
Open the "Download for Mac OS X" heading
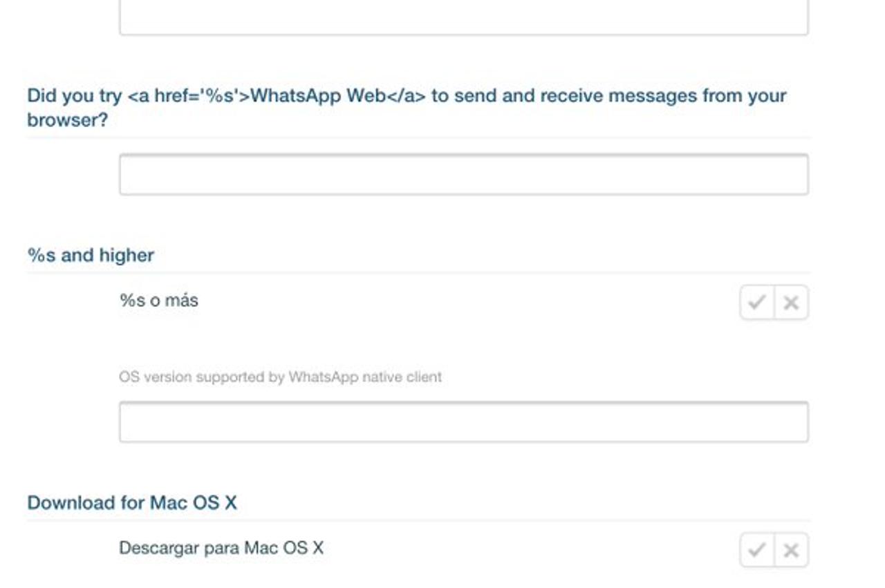click(132, 502)
